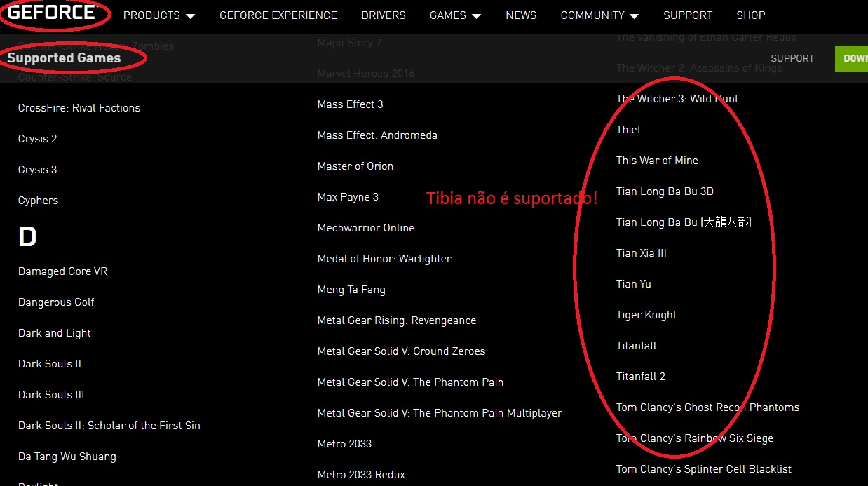The height and width of the screenshot is (486, 868).
Task: Open the News section
Action: coord(521,15)
